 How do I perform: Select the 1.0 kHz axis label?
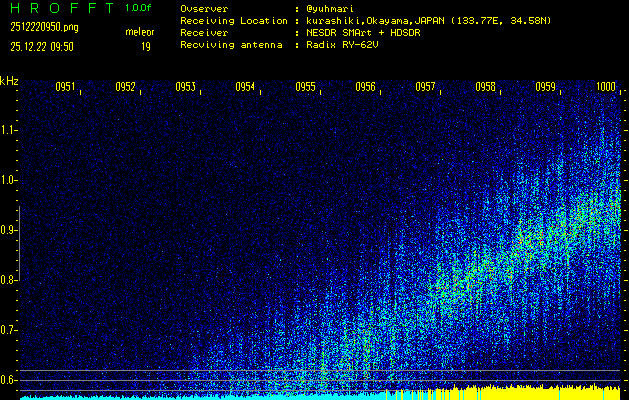[10, 180]
